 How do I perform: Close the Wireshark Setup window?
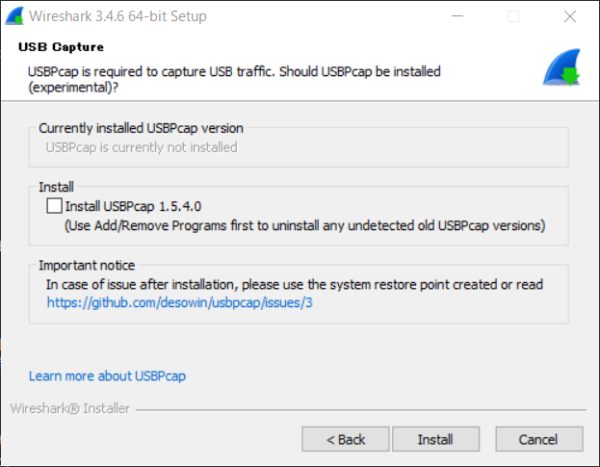click(x=570, y=16)
